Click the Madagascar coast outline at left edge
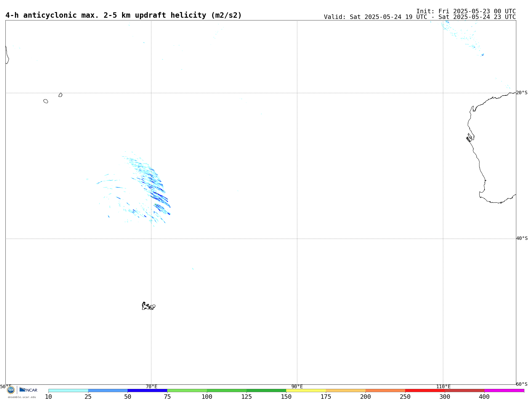The width and height of the screenshot is (532, 400). (7, 55)
